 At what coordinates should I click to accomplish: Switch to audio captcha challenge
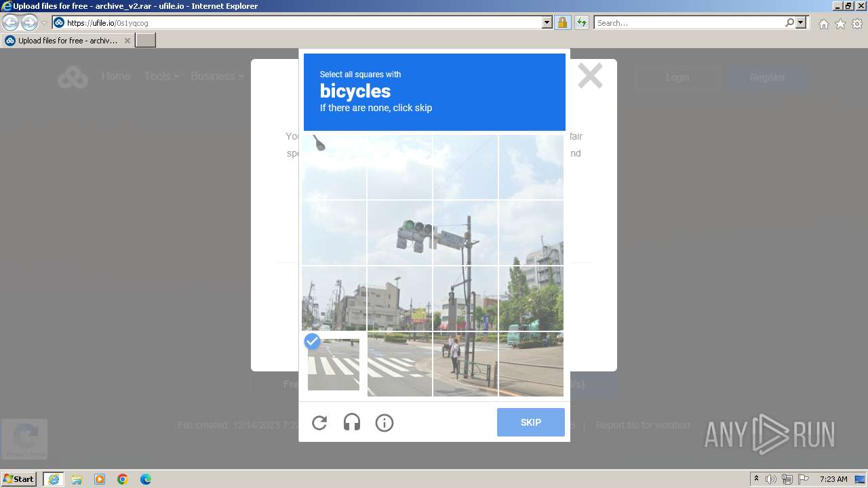pyautogui.click(x=352, y=423)
